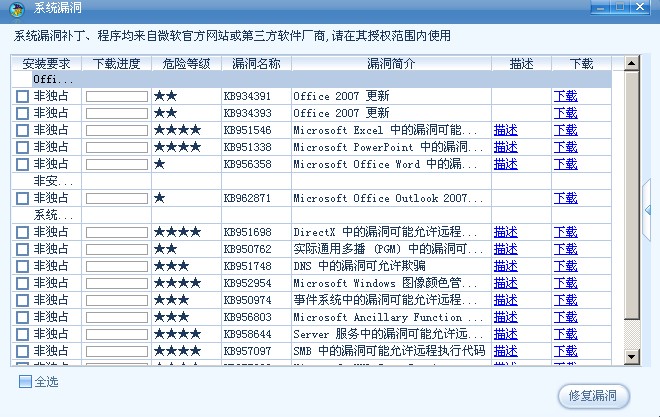Select the Offi... group row
This screenshot has height=417, width=660.
(x=311, y=79)
